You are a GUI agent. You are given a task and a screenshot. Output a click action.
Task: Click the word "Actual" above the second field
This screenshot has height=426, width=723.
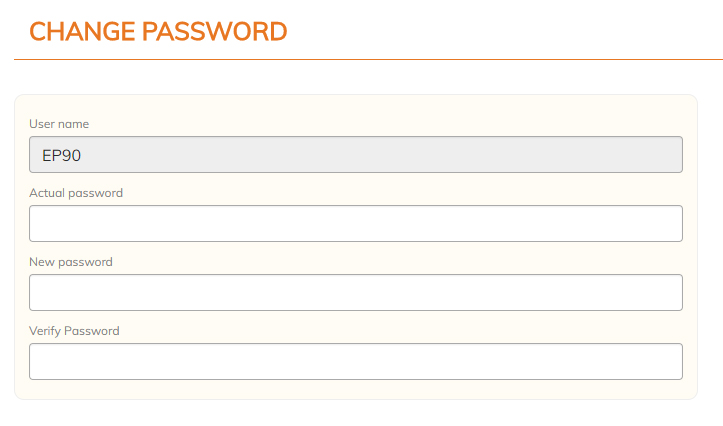click(47, 193)
